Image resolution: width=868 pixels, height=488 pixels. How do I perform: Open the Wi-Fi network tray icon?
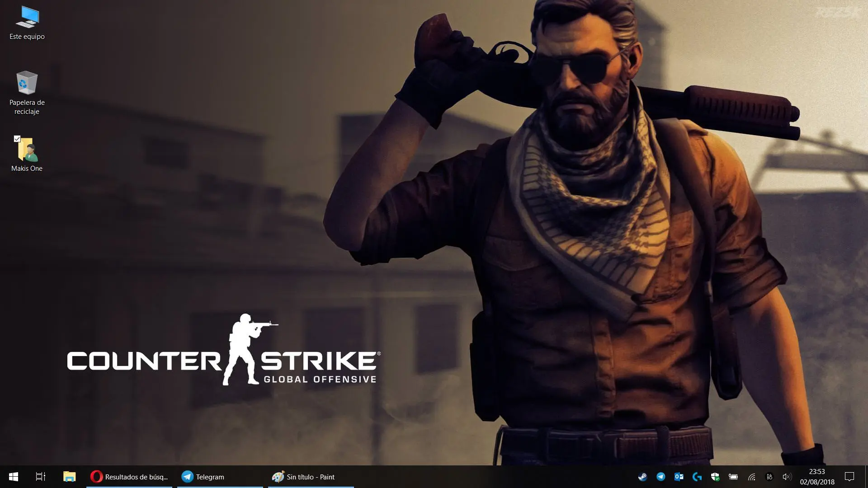[x=751, y=477]
